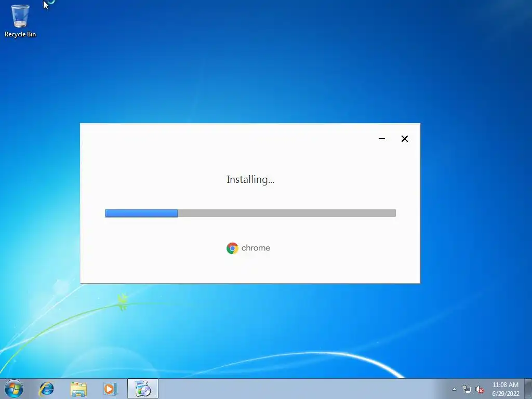Minimize the Chrome installer window
The width and height of the screenshot is (532, 399).
tap(382, 139)
